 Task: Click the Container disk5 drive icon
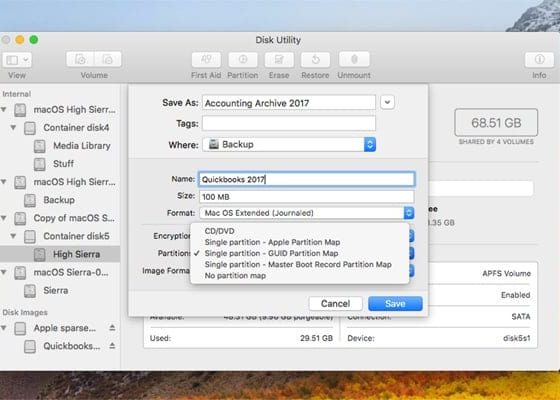coord(30,236)
